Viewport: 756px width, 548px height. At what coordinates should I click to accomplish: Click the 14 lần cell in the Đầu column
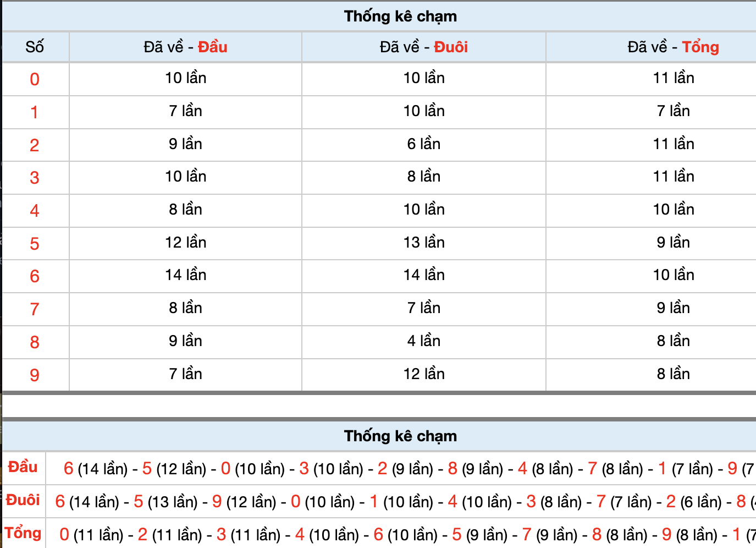pyautogui.click(x=185, y=275)
